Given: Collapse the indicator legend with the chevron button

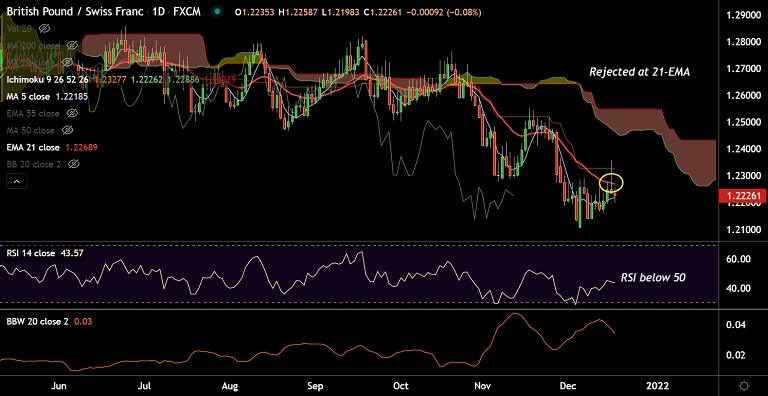Looking at the screenshot, I should tap(17, 182).
